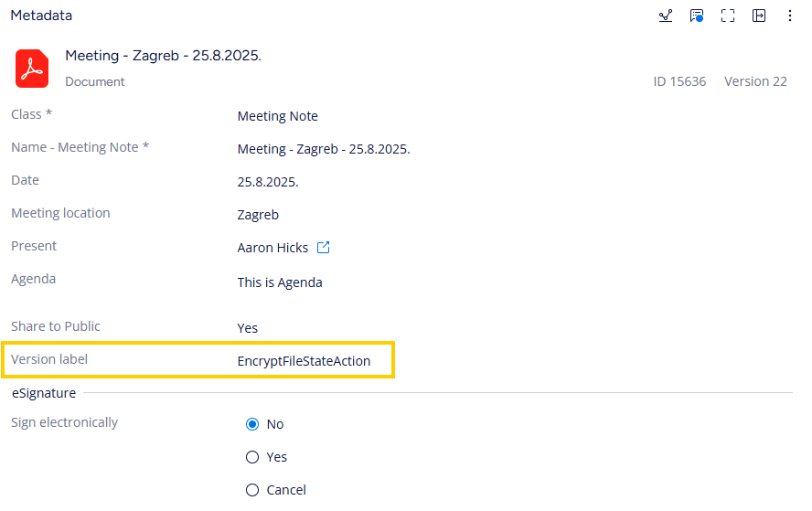
Task: Click the Version 22 label
Action: [755, 81]
